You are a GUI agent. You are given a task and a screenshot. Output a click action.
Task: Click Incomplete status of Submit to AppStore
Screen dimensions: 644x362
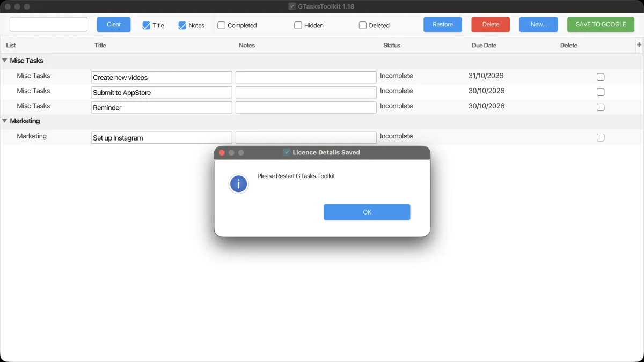pos(397,91)
